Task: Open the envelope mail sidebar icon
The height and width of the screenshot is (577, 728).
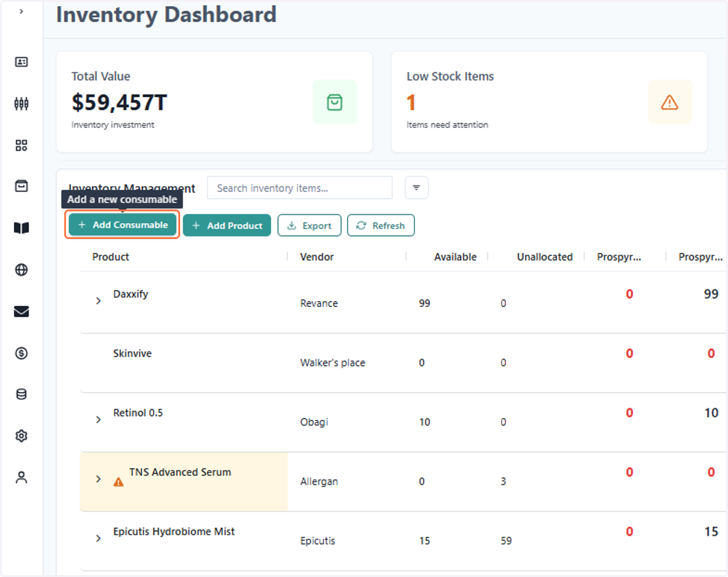Action: point(21,312)
